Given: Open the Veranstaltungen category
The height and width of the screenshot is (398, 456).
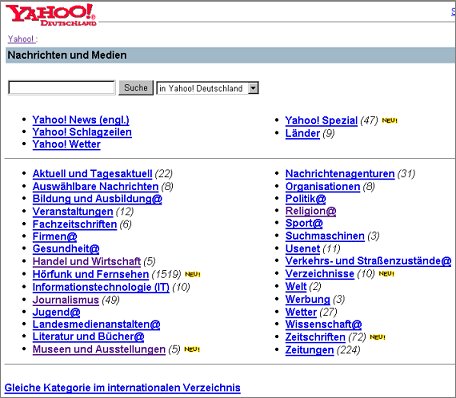Looking at the screenshot, I should pos(73,211).
